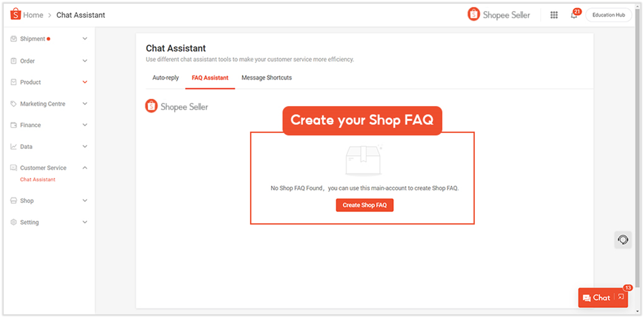The height and width of the screenshot is (318, 644).
Task: Expand the Finance menu chevron
Action: pos(85,125)
